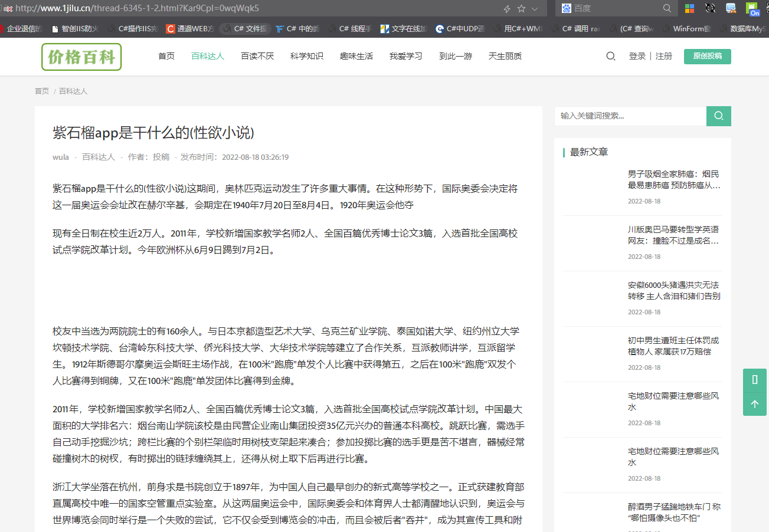Expand the dropdown chevron next to the bookmark star
The width and height of the screenshot is (769, 532).
tap(533, 8)
